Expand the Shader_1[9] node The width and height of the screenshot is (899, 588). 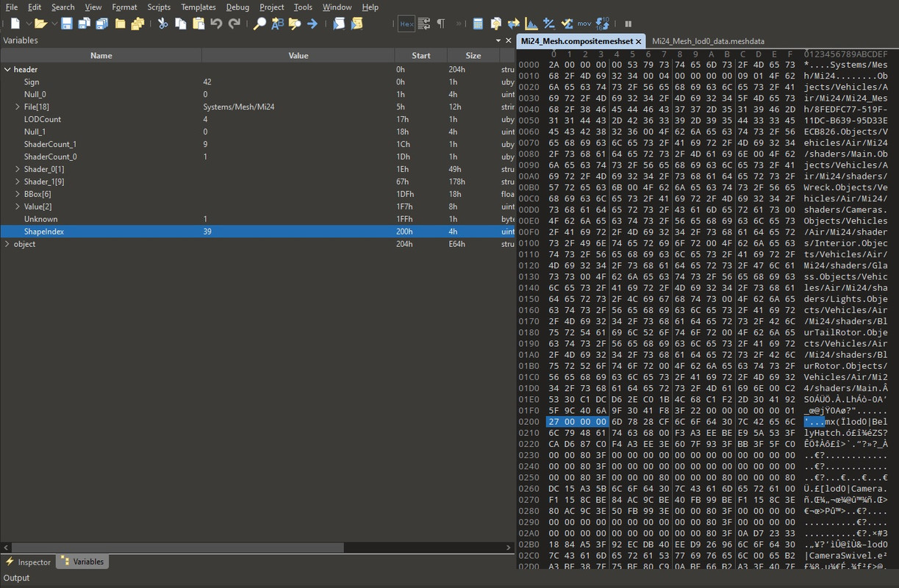coord(18,182)
